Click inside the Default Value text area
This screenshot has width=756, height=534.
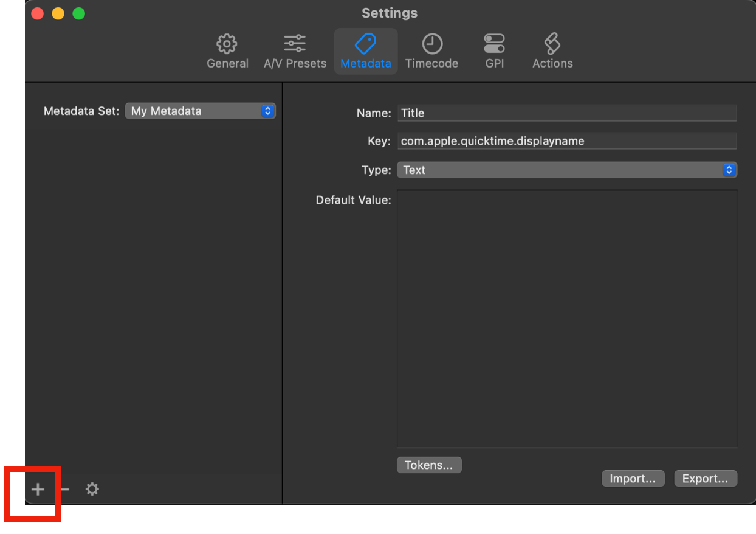[566, 319]
